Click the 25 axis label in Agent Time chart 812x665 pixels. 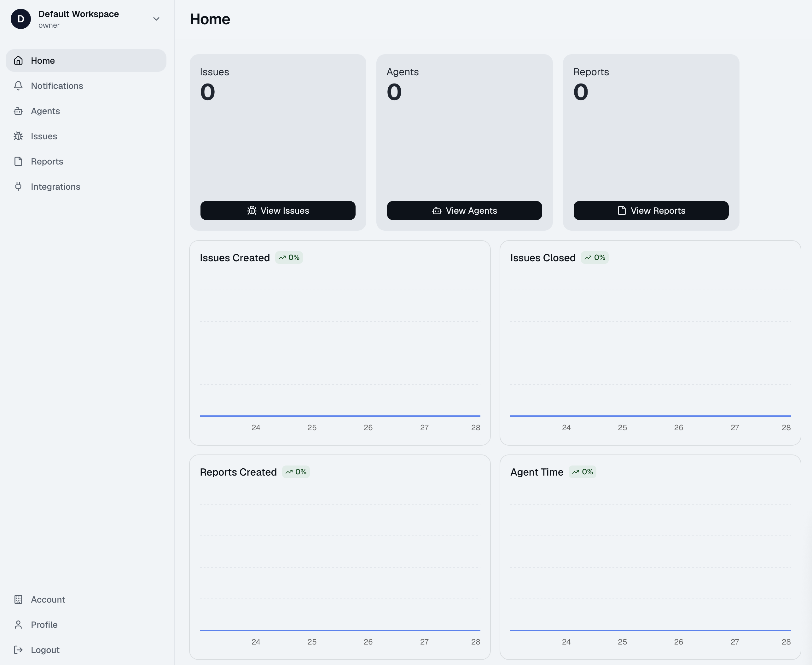click(623, 642)
